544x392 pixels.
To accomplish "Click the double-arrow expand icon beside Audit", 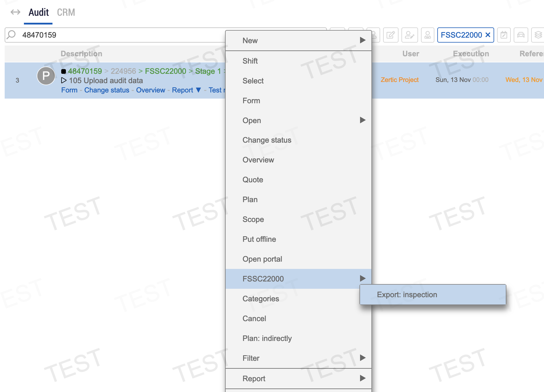I will tap(15, 12).
